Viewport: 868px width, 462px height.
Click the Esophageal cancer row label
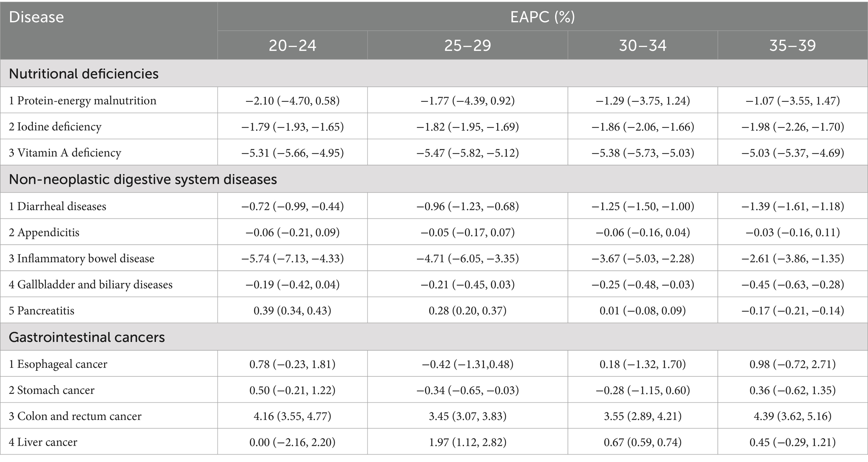click(x=58, y=364)
